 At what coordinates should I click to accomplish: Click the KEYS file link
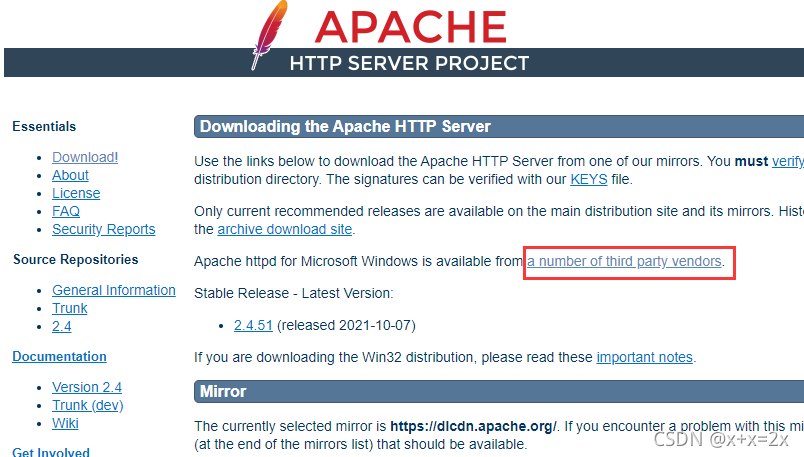click(589, 180)
